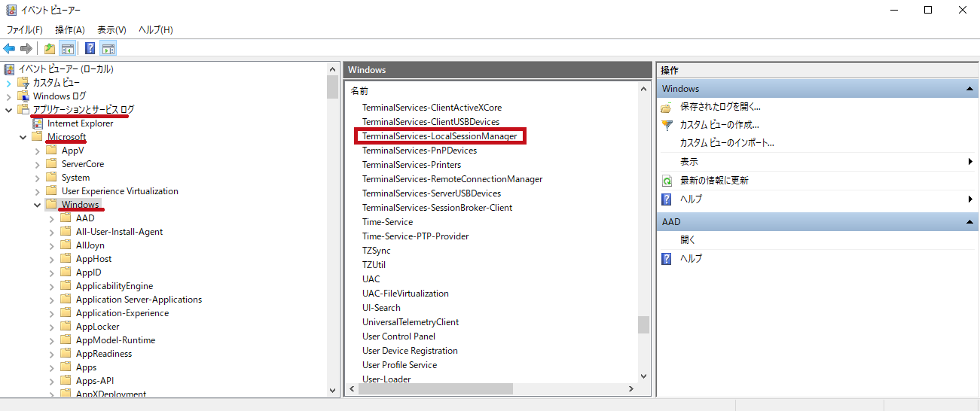
Task: Click the help icon under AAD actions
Action: (667, 258)
